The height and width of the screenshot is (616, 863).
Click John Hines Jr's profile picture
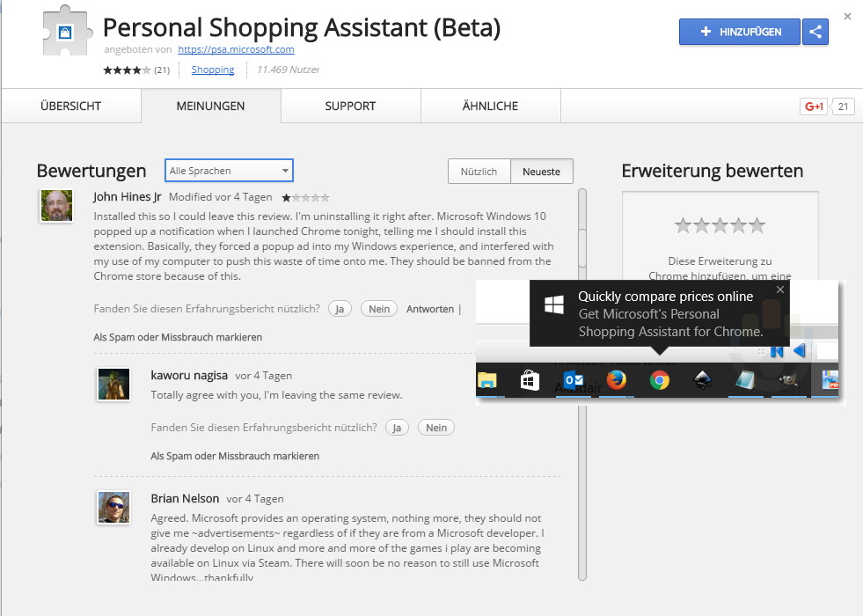tap(56, 205)
